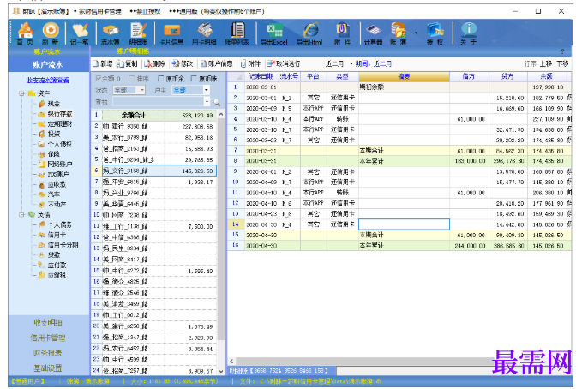Click the account list vertical scrollbar
The height and width of the screenshot is (389, 588).
pyautogui.click(x=221, y=229)
